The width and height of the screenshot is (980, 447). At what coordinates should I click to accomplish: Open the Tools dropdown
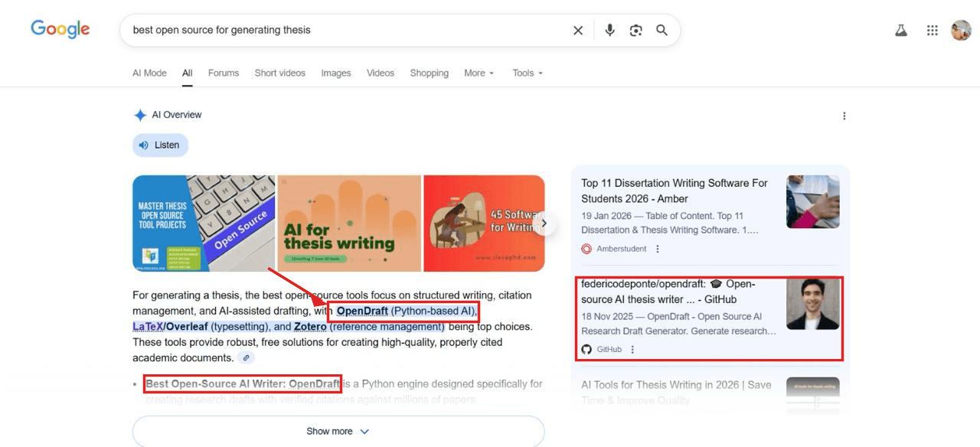tap(528, 73)
